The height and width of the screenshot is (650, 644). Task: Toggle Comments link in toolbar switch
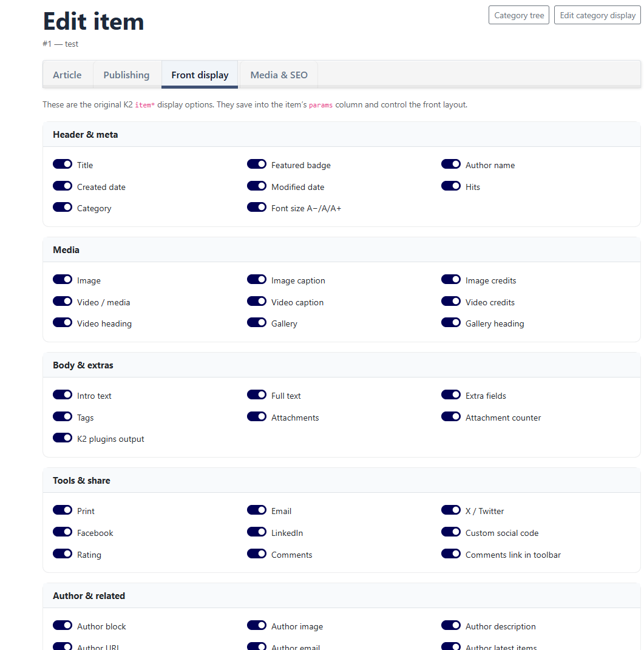coord(451,554)
